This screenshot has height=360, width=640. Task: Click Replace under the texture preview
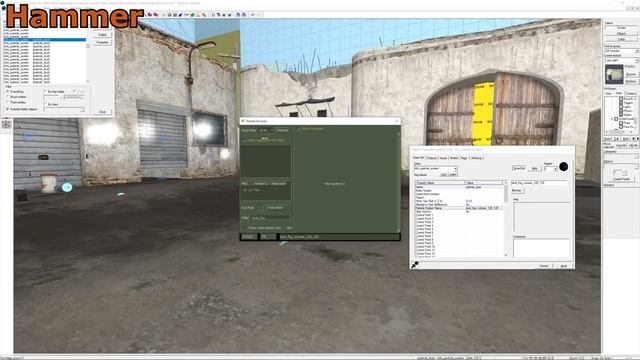click(632, 82)
